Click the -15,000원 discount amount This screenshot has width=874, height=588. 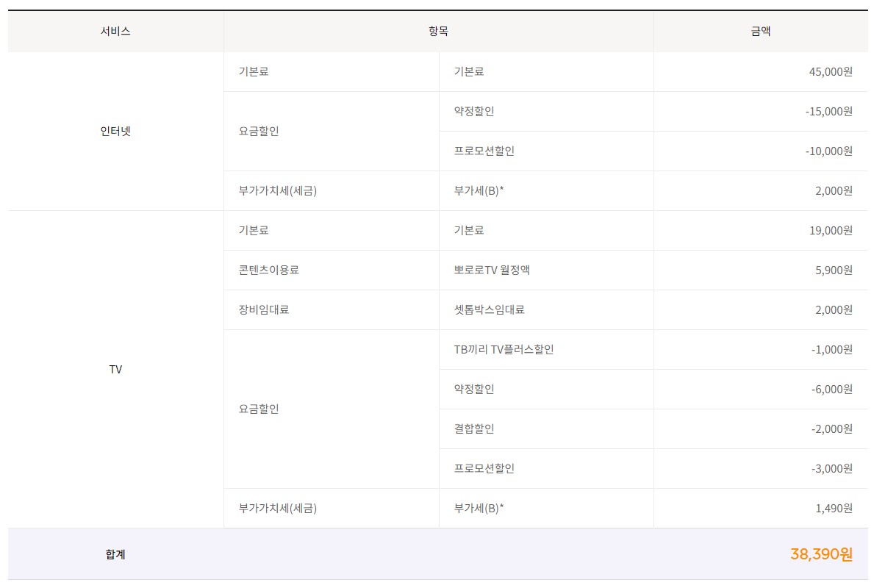[x=828, y=112]
